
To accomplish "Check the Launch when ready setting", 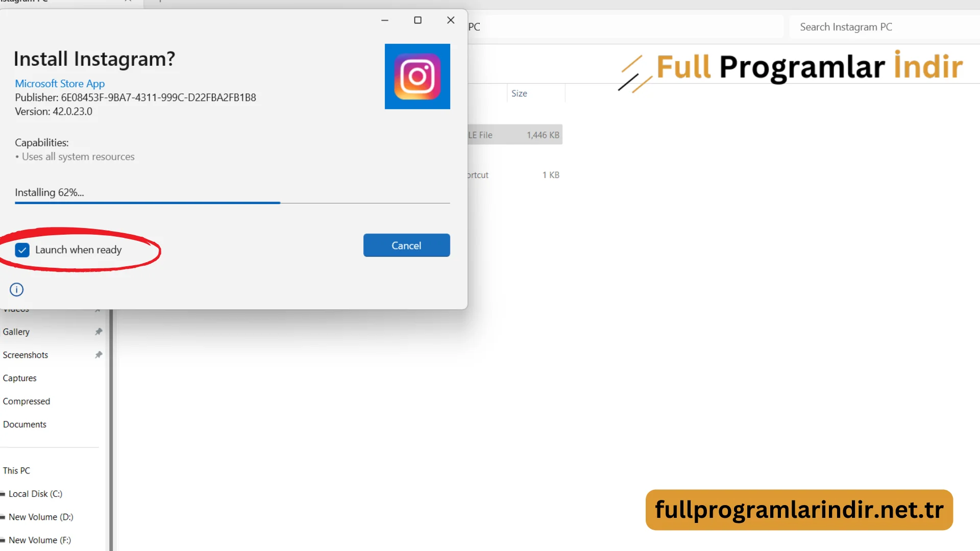I will tap(22, 249).
